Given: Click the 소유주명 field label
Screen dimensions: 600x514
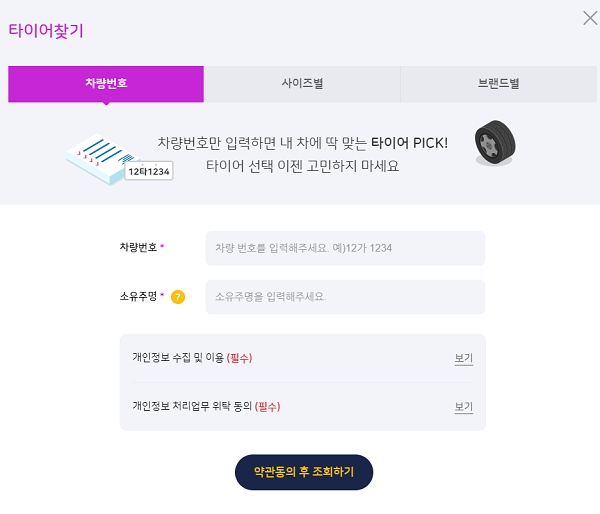Looking at the screenshot, I should pos(138,296).
